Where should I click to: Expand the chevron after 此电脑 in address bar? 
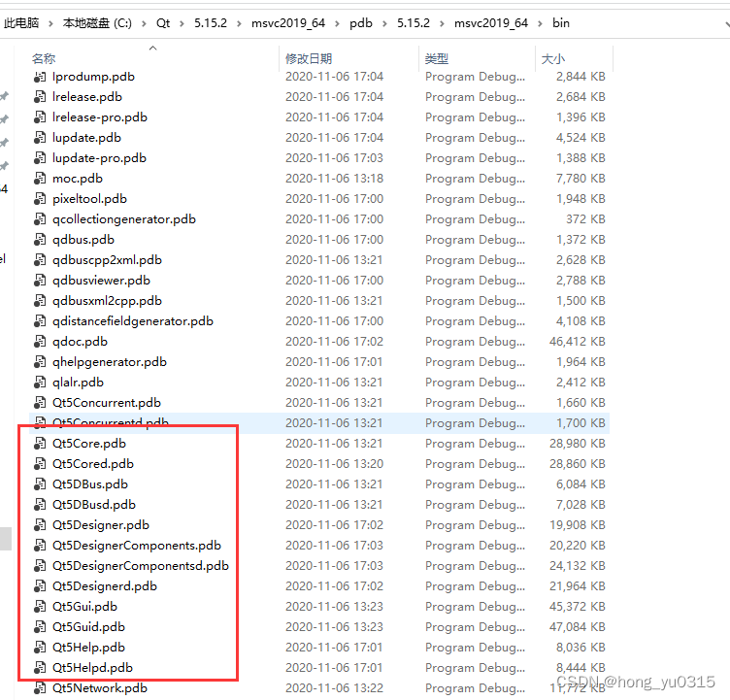point(50,23)
